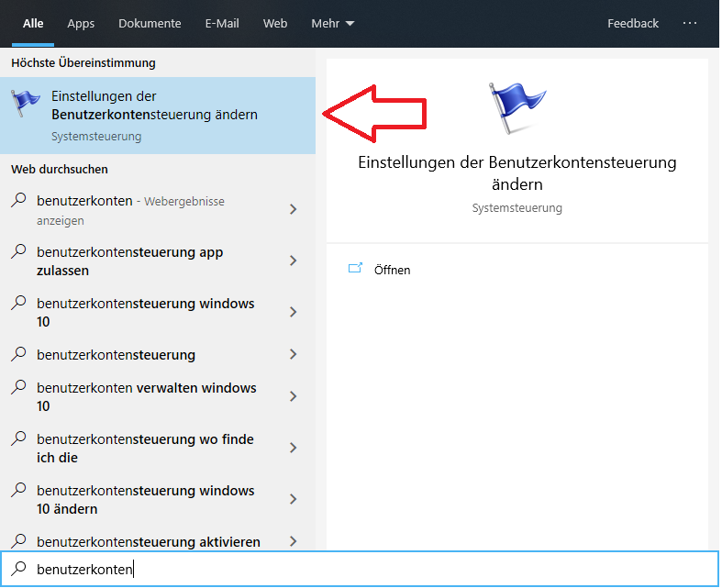Switch to the Apps tab
Screen dimensions: 722x588
tap(81, 24)
